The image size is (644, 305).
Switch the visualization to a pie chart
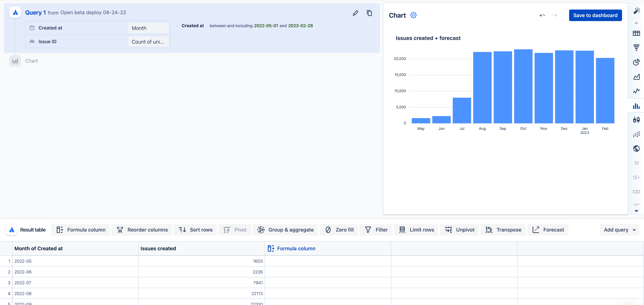pyautogui.click(x=637, y=62)
